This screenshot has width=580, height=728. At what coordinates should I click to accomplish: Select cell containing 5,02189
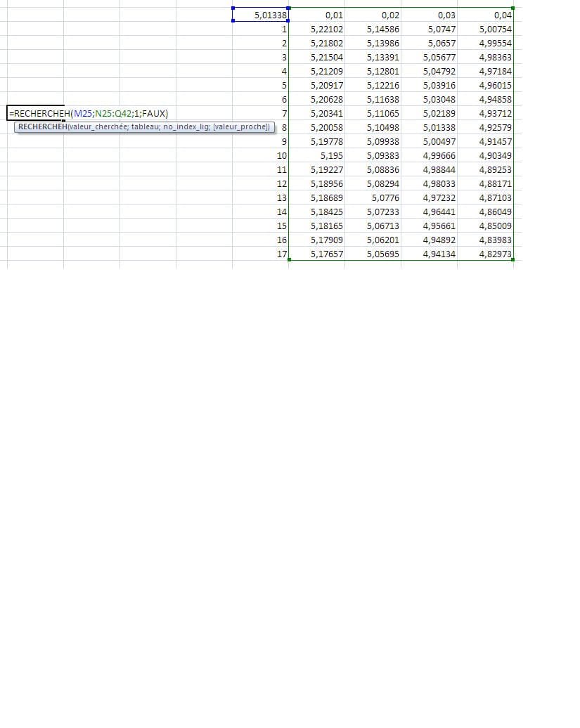[429, 113]
